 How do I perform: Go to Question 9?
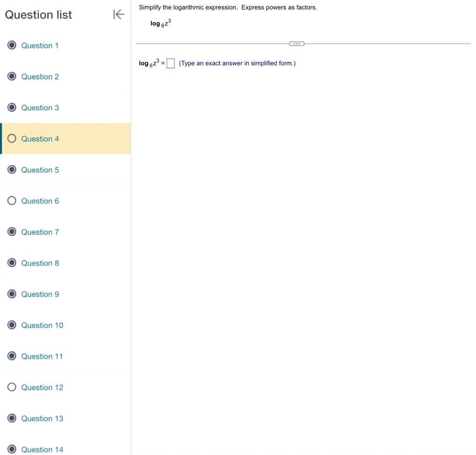click(x=40, y=294)
